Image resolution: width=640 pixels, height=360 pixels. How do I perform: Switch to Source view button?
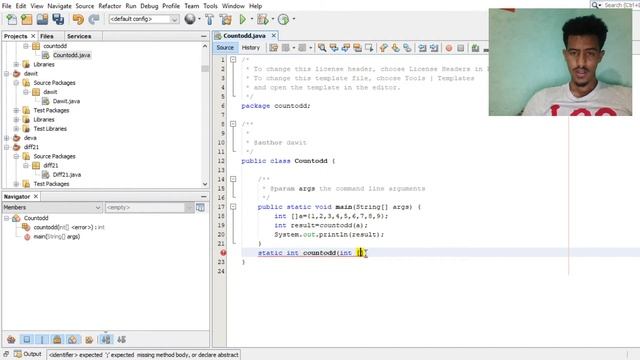pyautogui.click(x=225, y=48)
